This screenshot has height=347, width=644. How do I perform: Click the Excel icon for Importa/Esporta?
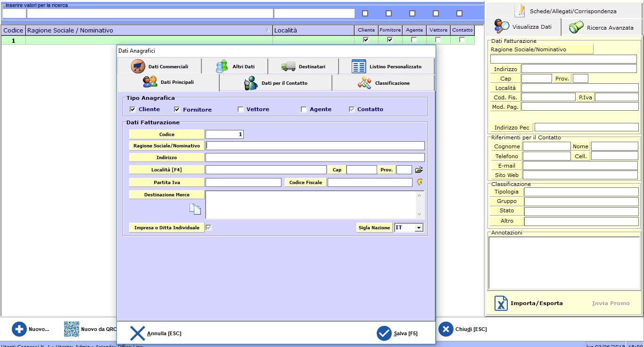tap(501, 303)
